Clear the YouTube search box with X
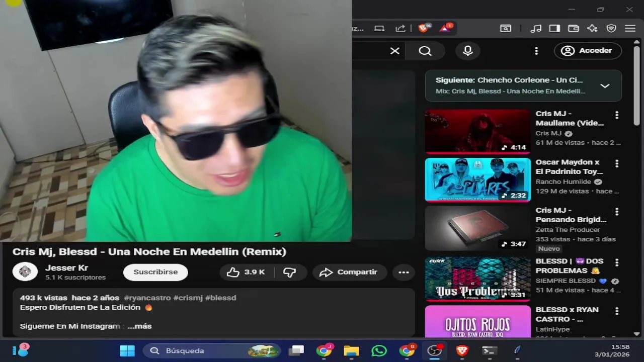Image resolution: width=644 pixels, height=362 pixels. [x=395, y=51]
